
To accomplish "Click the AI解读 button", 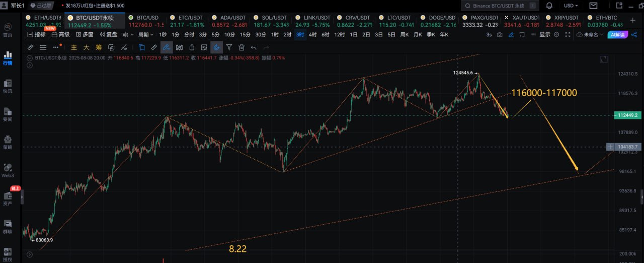I will point(617,35).
